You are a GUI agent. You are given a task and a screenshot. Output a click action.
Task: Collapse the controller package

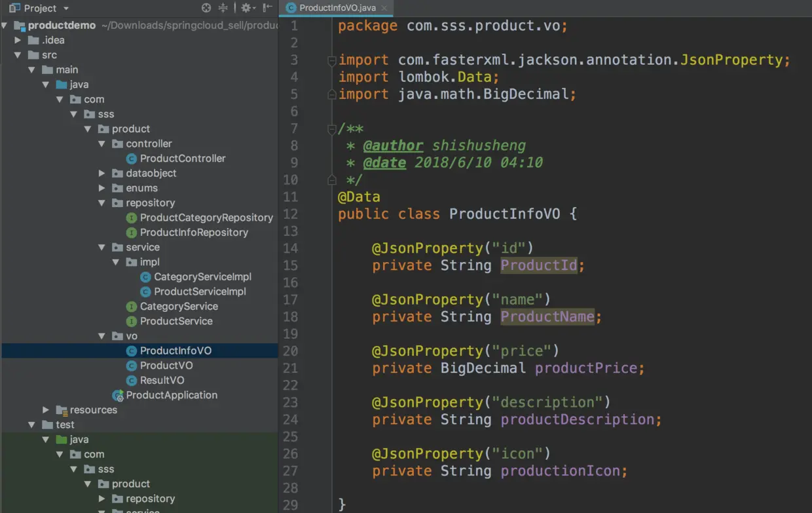coord(101,143)
